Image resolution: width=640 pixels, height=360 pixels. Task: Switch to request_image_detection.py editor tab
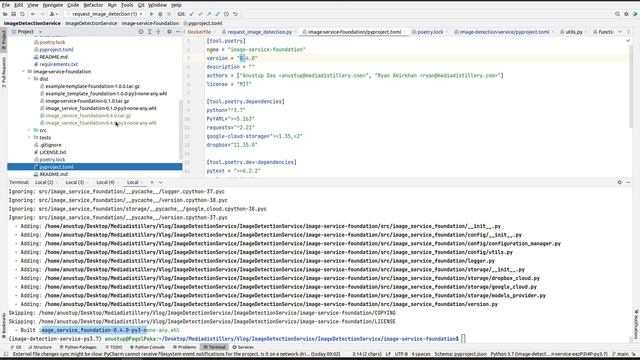tap(259, 32)
